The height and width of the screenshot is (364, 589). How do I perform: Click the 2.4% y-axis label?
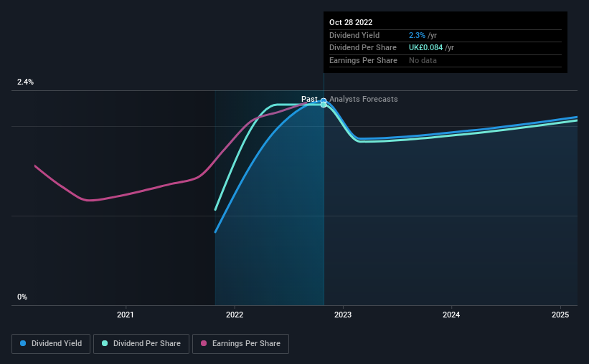(x=25, y=82)
